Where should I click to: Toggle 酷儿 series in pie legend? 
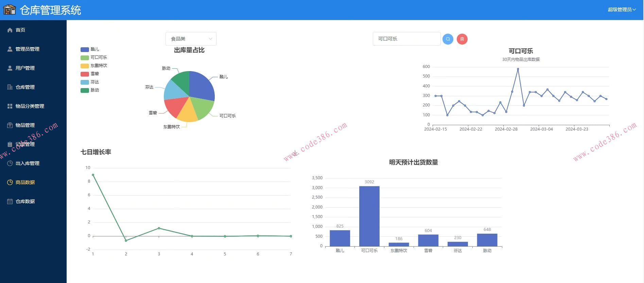pos(90,49)
